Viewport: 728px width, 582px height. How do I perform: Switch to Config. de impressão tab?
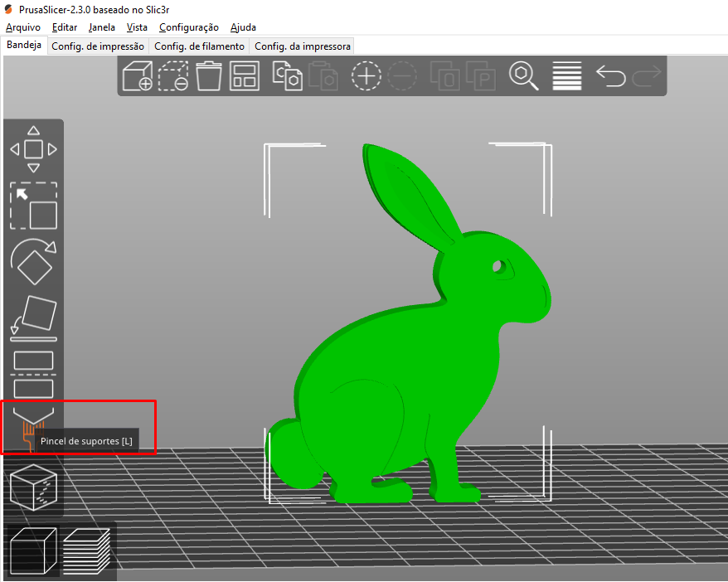pyautogui.click(x=98, y=46)
